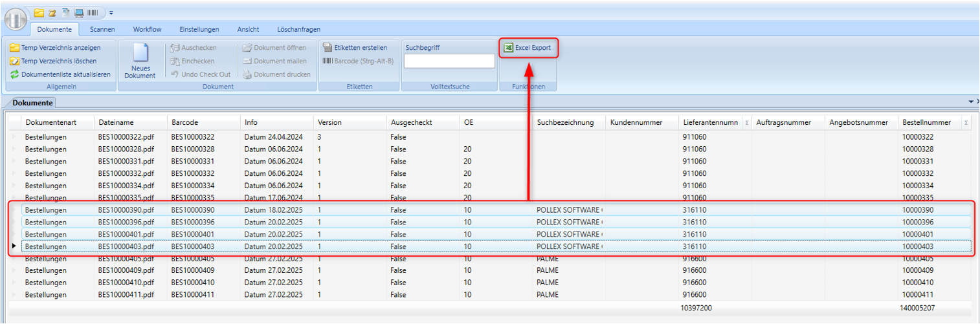Expand the row for BES10000322.pdf
This screenshot has height=324, width=980.
(14, 137)
